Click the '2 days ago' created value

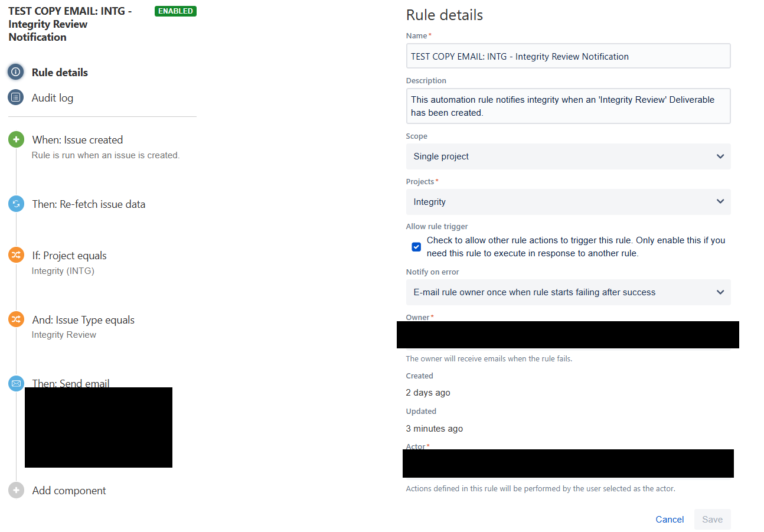pyautogui.click(x=428, y=393)
